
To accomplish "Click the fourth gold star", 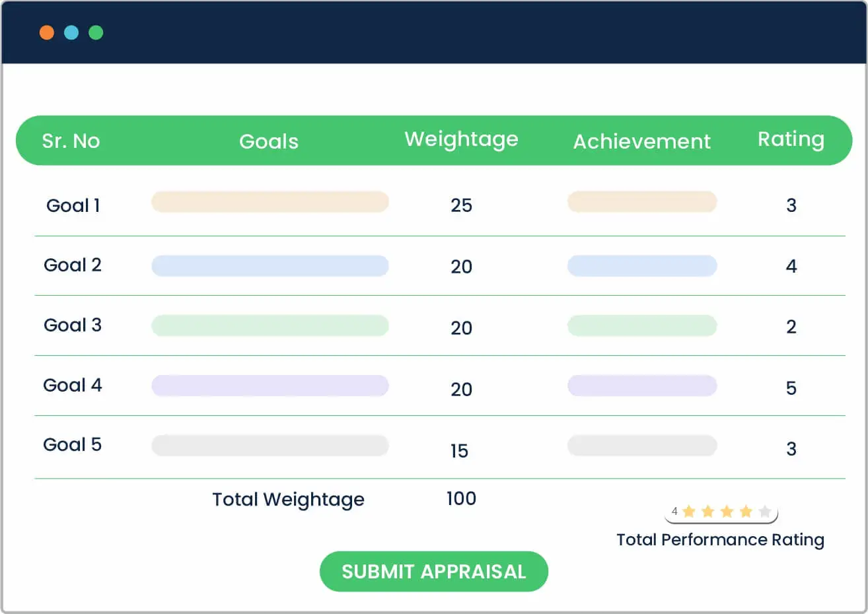I will [746, 510].
